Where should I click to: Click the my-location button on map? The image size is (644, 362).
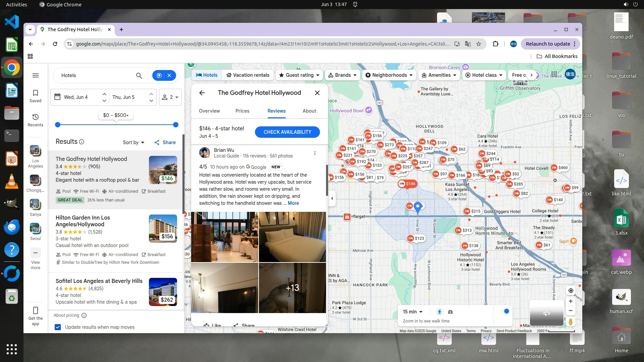pyautogui.click(x=571, y=291)
